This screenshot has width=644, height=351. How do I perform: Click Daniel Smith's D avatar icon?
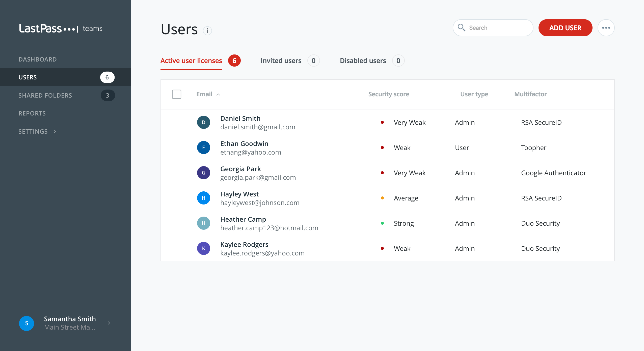[203, 122]
